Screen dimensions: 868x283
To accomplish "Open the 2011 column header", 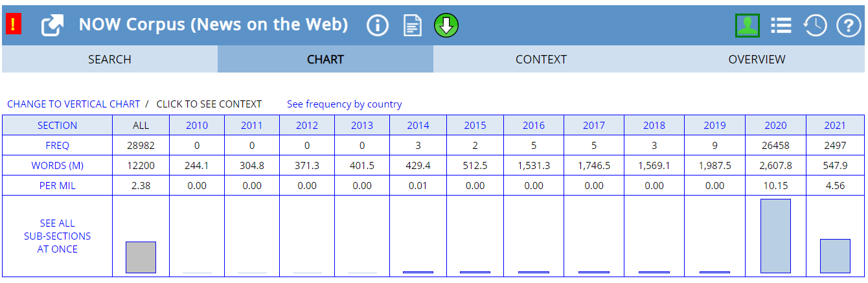I will tap(252, 126).
